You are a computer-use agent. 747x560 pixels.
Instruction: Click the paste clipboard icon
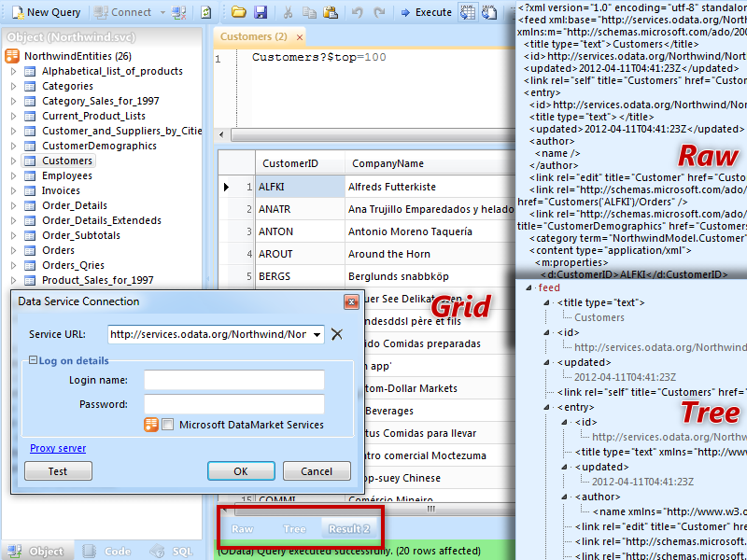(331, 12)
